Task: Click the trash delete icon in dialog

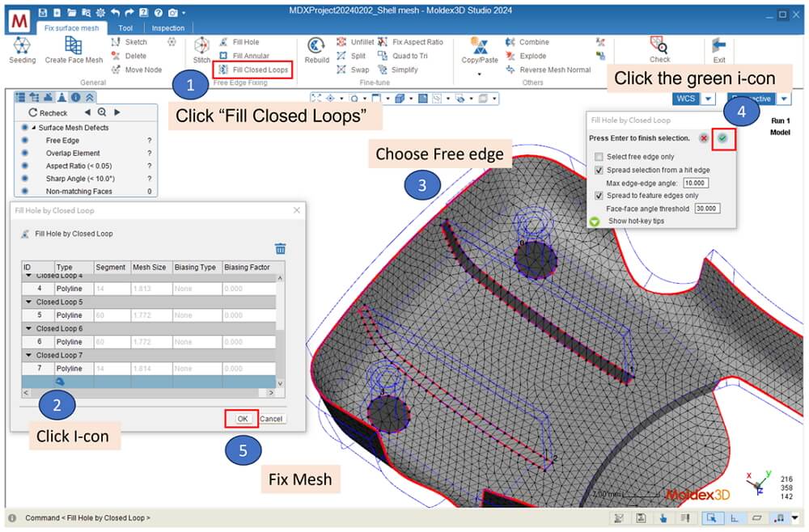Action: coord(280,248)
